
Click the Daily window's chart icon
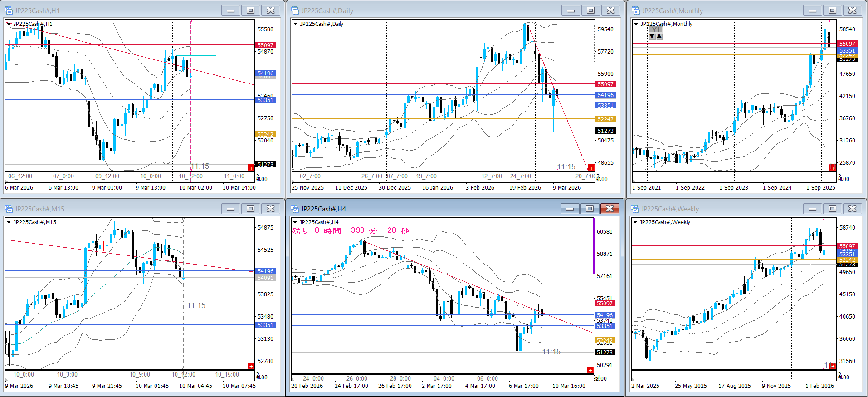(295, 10)
